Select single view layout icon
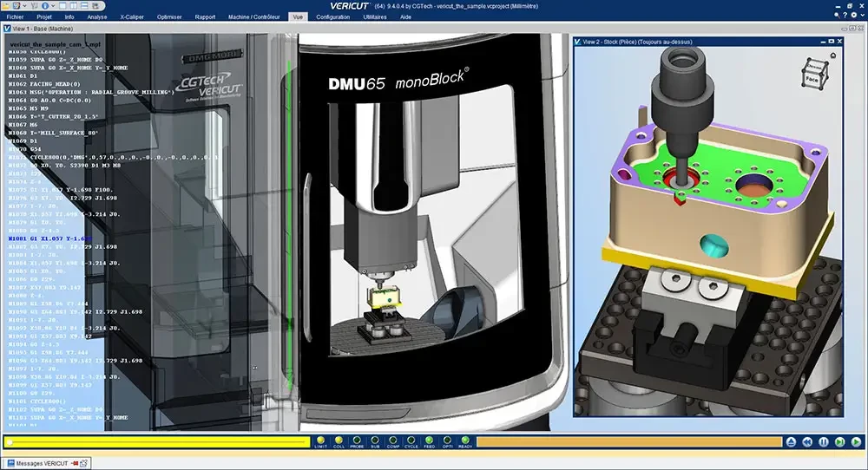Screen dimensions: 868x470 (x=62, y=5)
